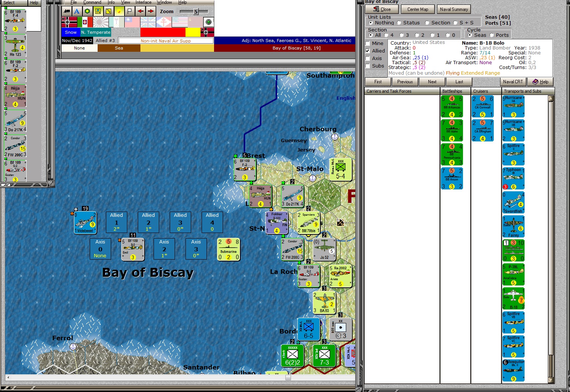Viewport: 570px width, 392px height.
Task: Select the Hs 123 unit in the left panel
Action: click(x=15, y=46)
